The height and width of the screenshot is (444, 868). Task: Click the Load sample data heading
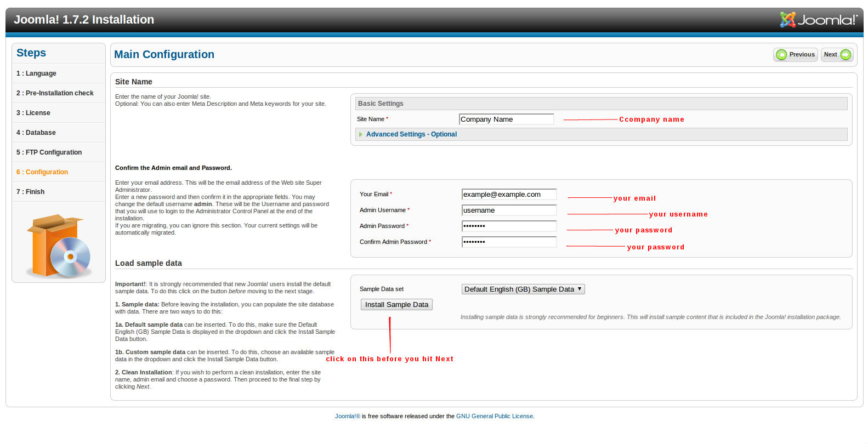pos(149,263)
